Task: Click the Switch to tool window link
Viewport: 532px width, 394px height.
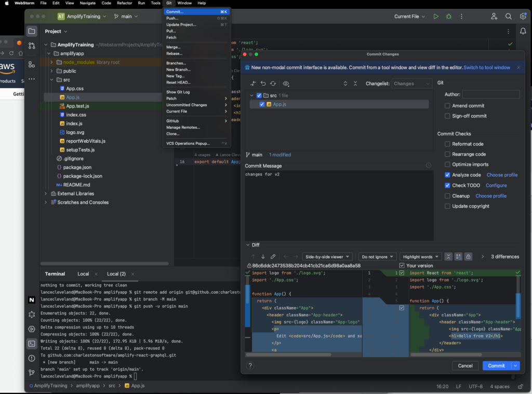Action: (x=487, y=67)
